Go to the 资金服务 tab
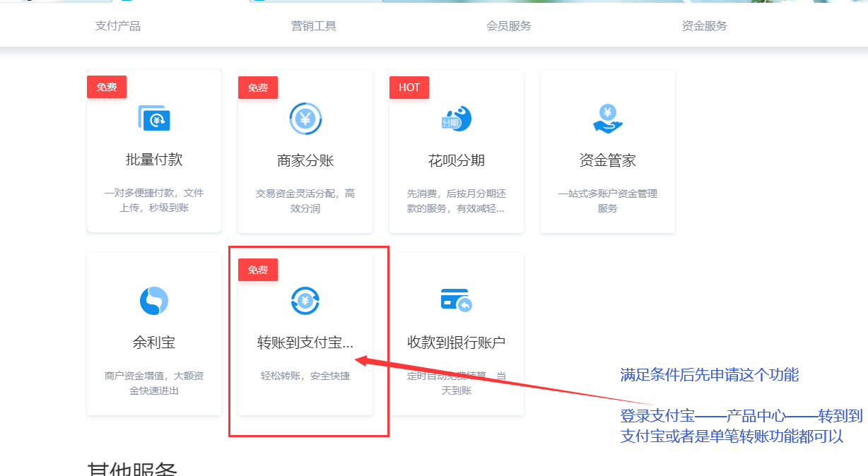The height and width of the screenshot is (476, 868). tap(705, 26)
